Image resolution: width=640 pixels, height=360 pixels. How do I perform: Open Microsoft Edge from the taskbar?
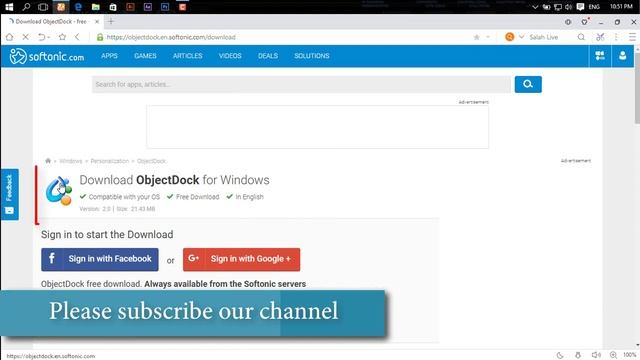point(78,7)
